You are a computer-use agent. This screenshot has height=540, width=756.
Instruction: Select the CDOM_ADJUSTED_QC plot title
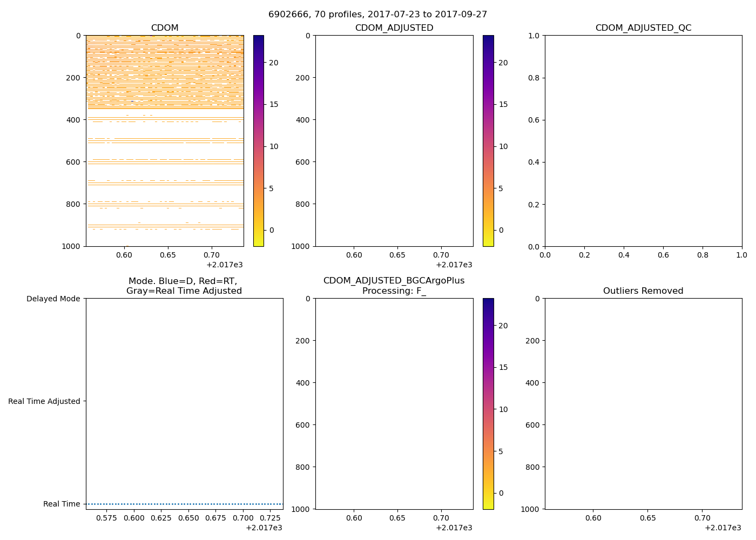click(643, 28)
